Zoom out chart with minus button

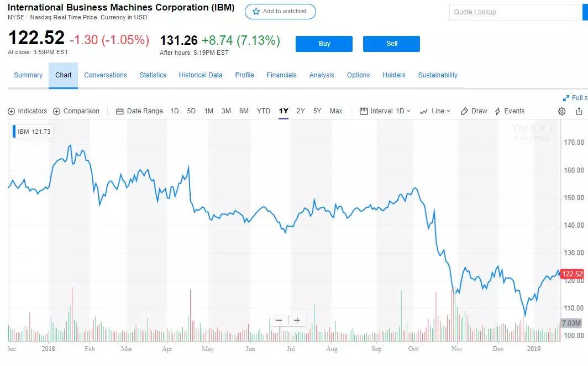point(279,320)
